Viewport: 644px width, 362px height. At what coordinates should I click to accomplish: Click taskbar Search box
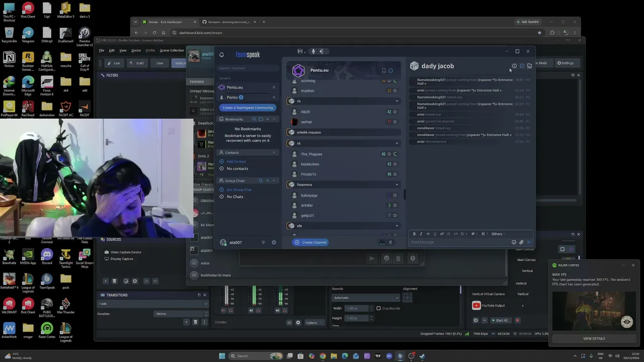click(x=257, y=356)
